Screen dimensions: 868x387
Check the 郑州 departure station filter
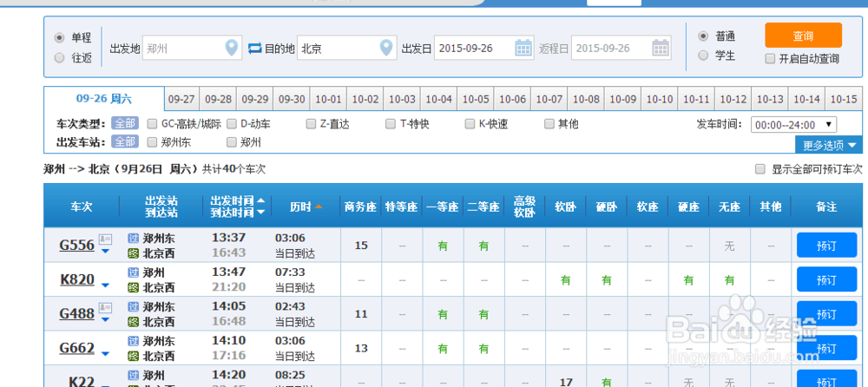(x=232, y=142)
